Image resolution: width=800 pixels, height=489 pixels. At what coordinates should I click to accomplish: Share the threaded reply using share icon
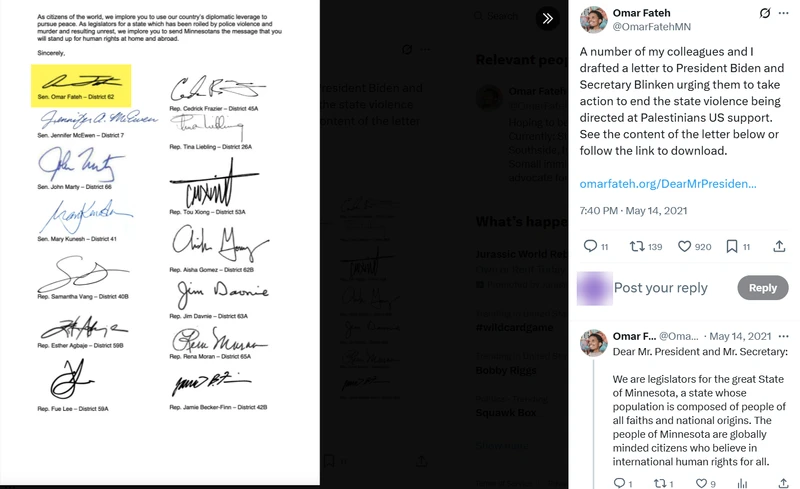coord(783,483)
